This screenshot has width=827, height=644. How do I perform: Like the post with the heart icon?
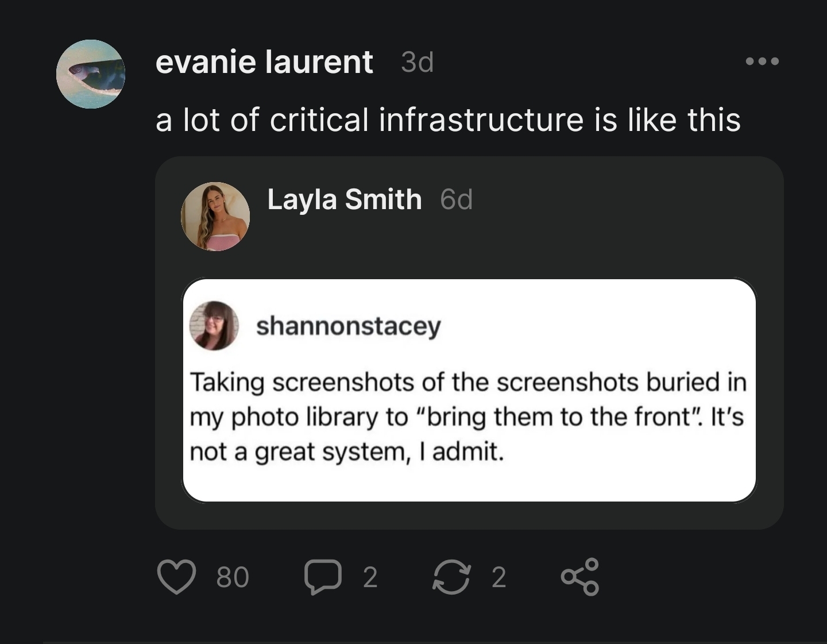[176, 576]
